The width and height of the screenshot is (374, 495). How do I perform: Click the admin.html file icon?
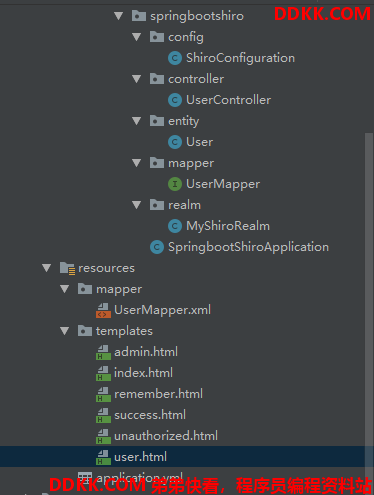(x=103, y=352)
